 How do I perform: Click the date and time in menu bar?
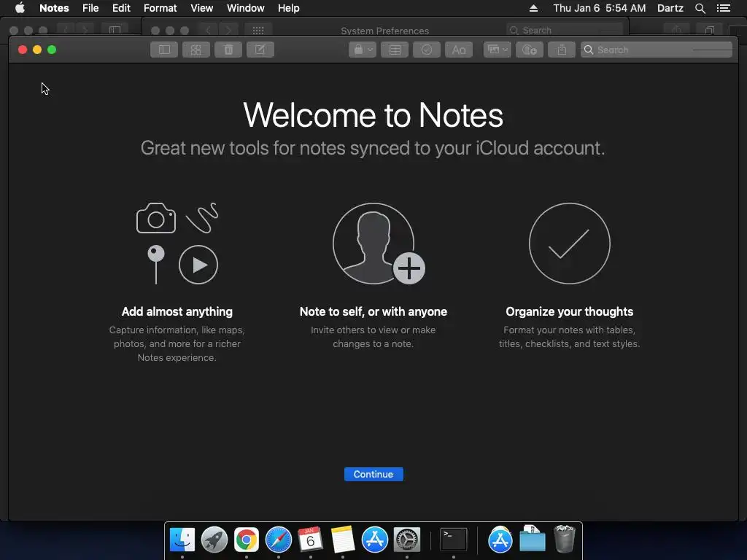point(600,8)
